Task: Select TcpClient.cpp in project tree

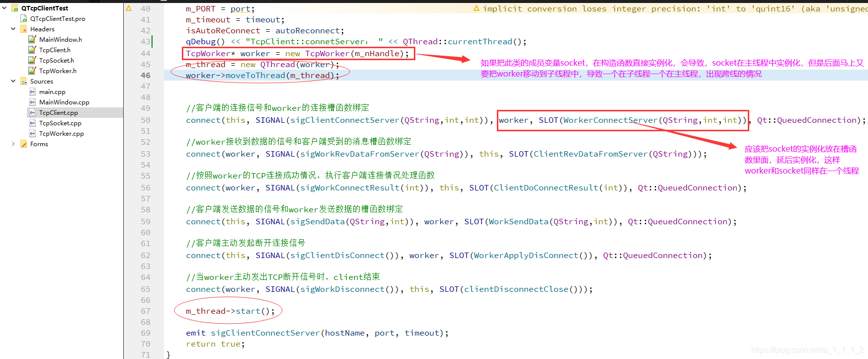Action: tap(59, 112)
